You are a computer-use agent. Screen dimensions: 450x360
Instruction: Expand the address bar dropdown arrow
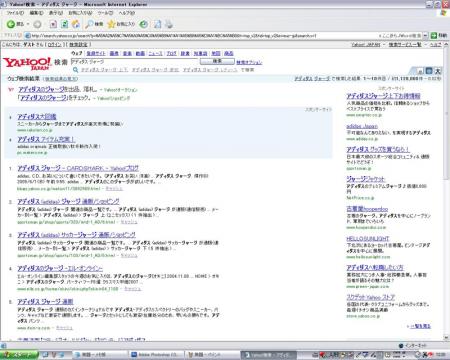coord(425,36)
